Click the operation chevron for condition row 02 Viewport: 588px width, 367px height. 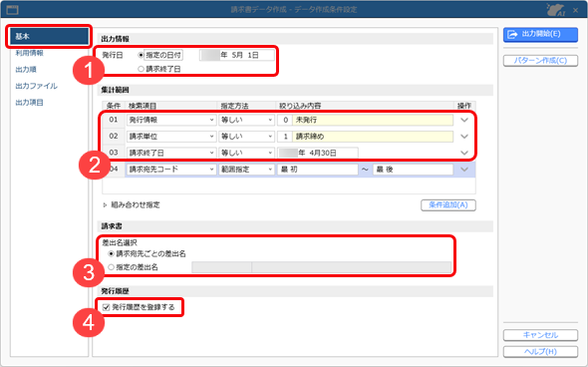point(464,137)
